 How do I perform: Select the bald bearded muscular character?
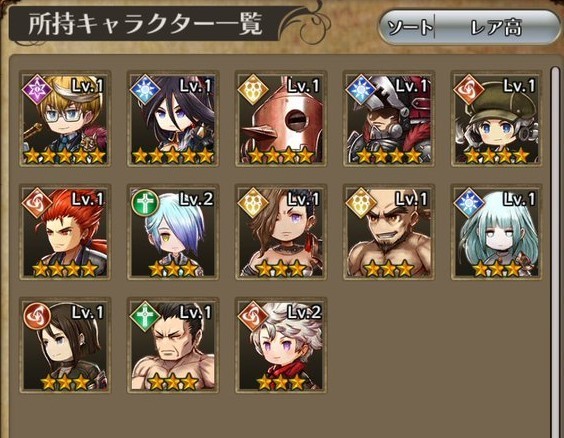(389, 232)
